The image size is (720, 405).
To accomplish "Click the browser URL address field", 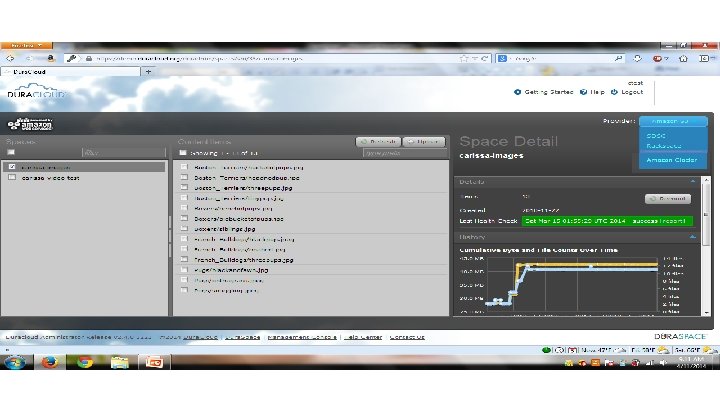I will [276, 59].
